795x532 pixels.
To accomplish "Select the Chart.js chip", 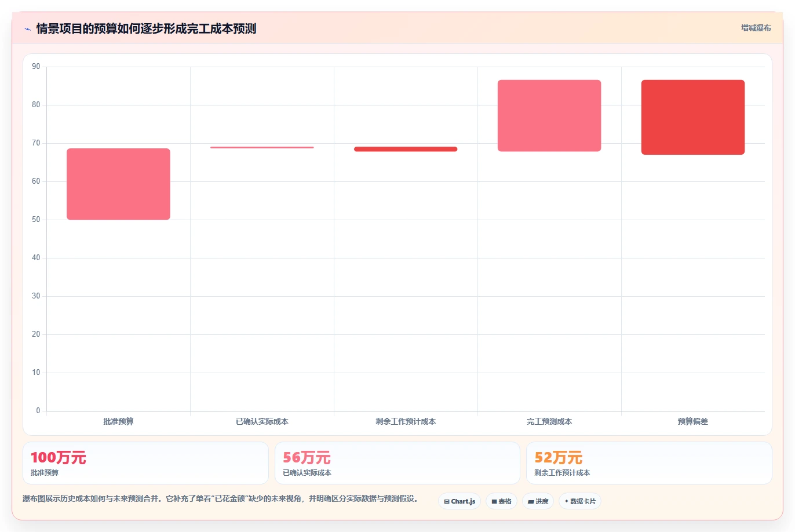I will coord(460,501).
